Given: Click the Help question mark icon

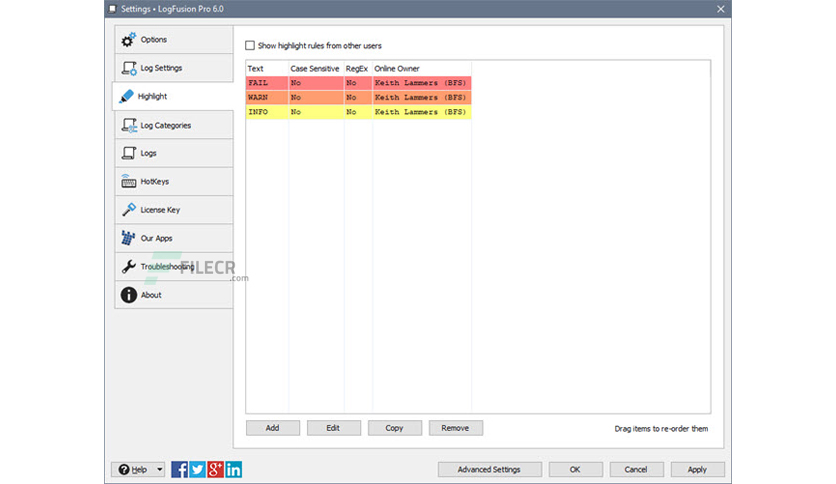Looking at the screenshot, I should point(124,470).
